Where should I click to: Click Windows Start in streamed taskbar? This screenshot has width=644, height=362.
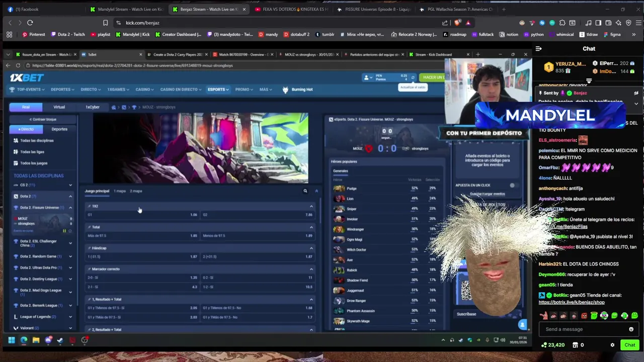coord(11,340)
